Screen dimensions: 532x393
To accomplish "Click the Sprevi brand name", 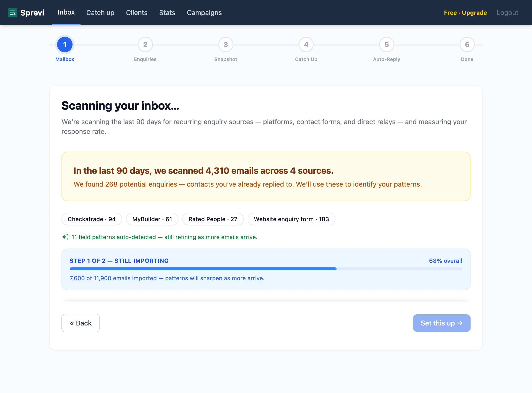I will [32, 13].
